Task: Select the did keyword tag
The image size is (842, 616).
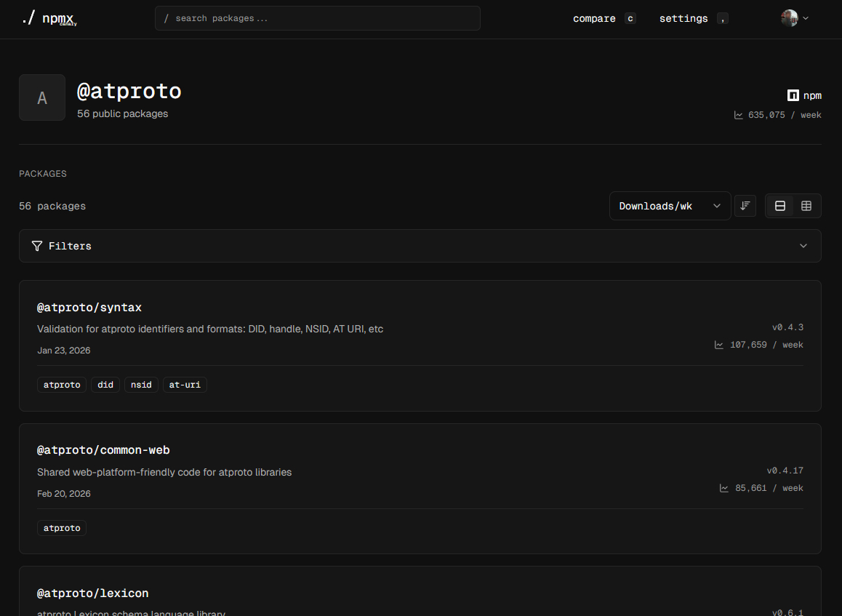Action: pyautogui.click(x=105, y=385)
